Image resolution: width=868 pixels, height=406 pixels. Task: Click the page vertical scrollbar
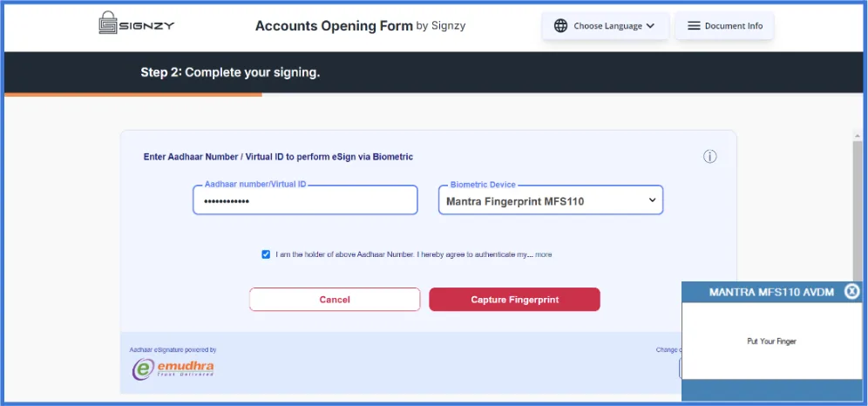(858, 205)
